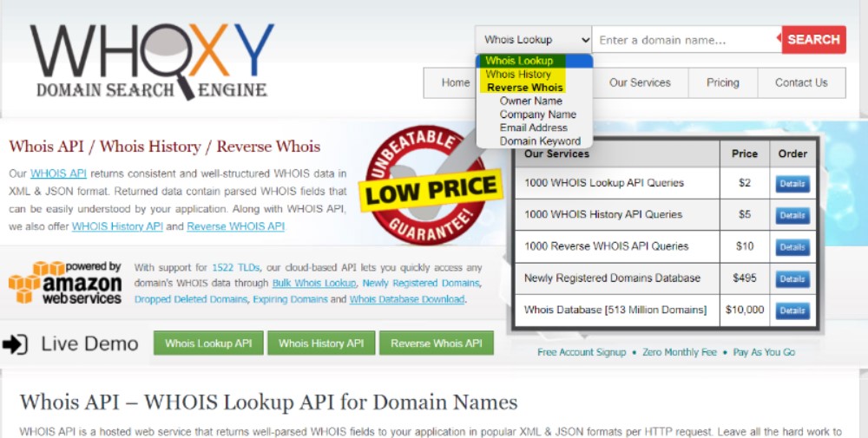Image resolution: width=868 pixels, height=438 pixels.
Task: Follow the WHOIS History API link
Action: coord(117,226)
